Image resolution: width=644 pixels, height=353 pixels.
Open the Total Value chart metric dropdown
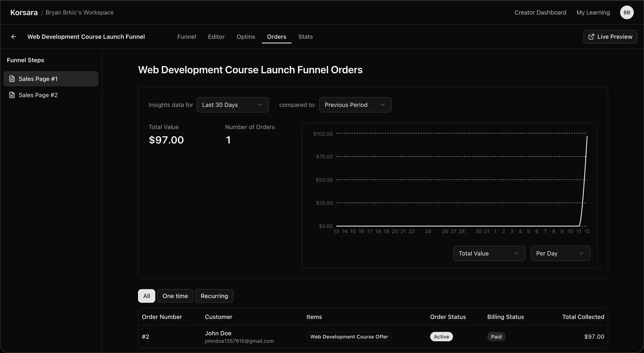point(489,253)
